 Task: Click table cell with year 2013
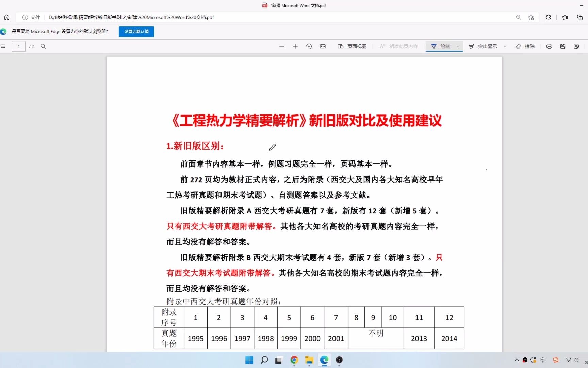coord(419,338)
